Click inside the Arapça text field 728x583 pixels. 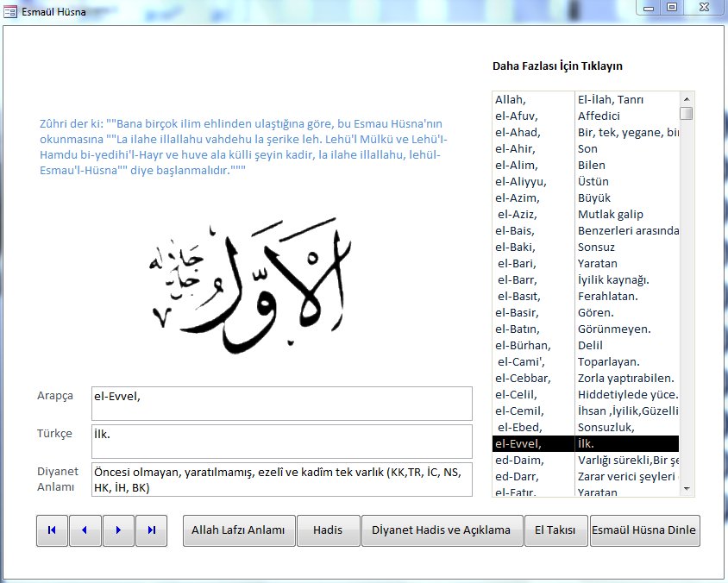[x=281, y=403]
